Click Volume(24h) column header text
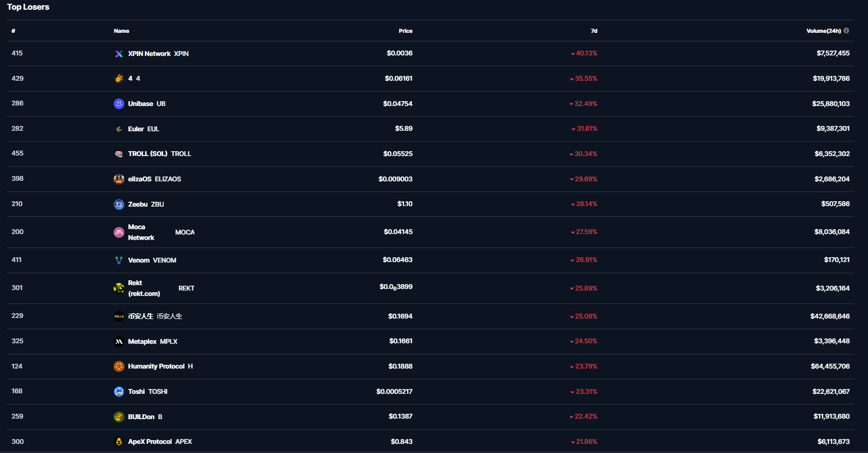The image size is (868, 453). tap(823, 31)
